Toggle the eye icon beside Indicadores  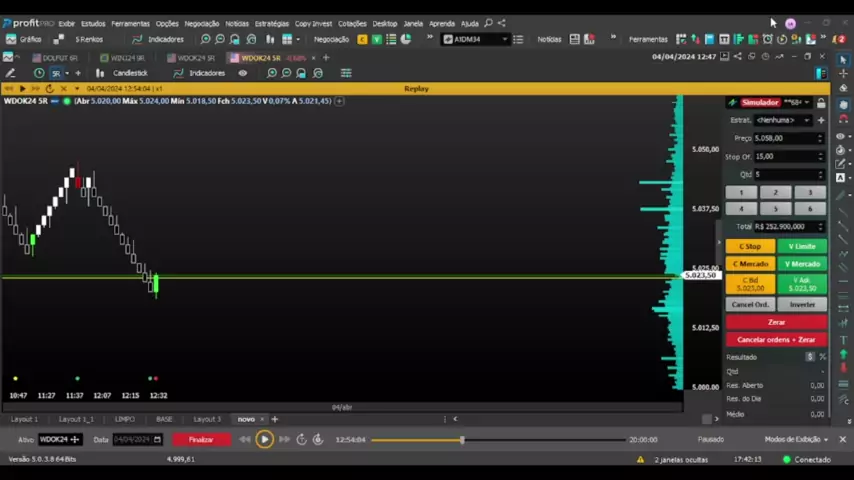click(x=242, y=73)
